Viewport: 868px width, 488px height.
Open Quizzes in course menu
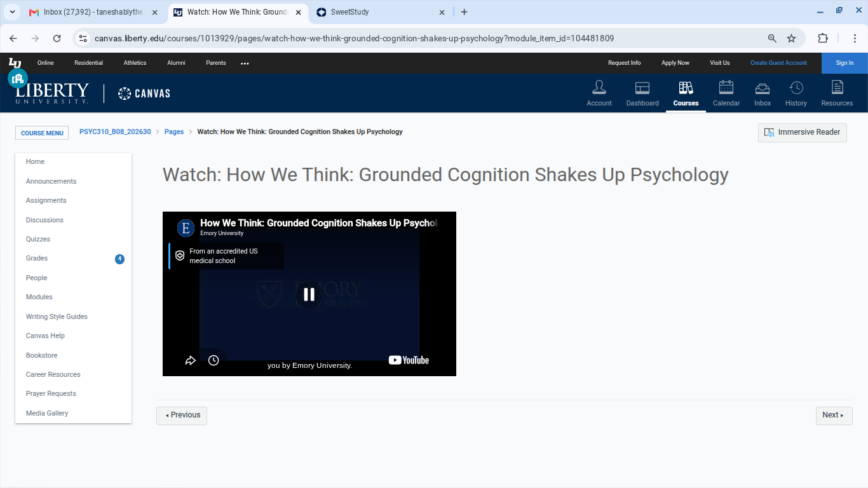click(x=38, y=239)
